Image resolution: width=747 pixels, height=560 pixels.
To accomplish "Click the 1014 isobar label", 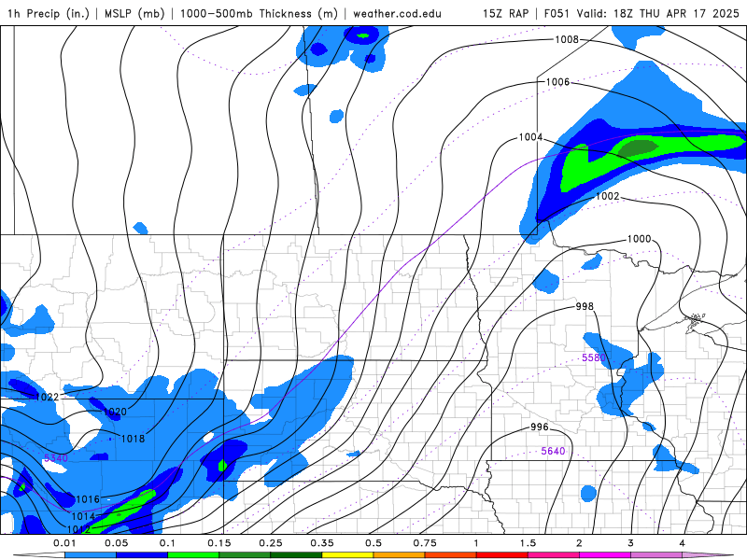I will pos(83,516).
